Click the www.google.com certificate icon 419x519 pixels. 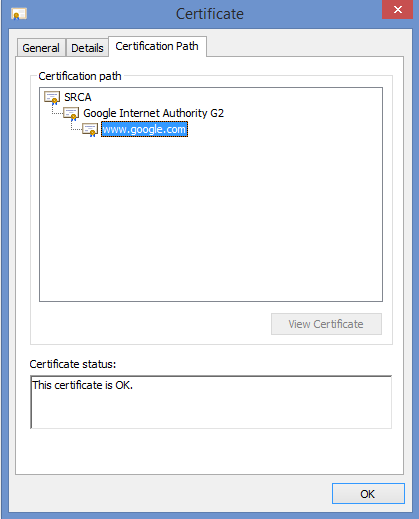click(x=90, y=130)
